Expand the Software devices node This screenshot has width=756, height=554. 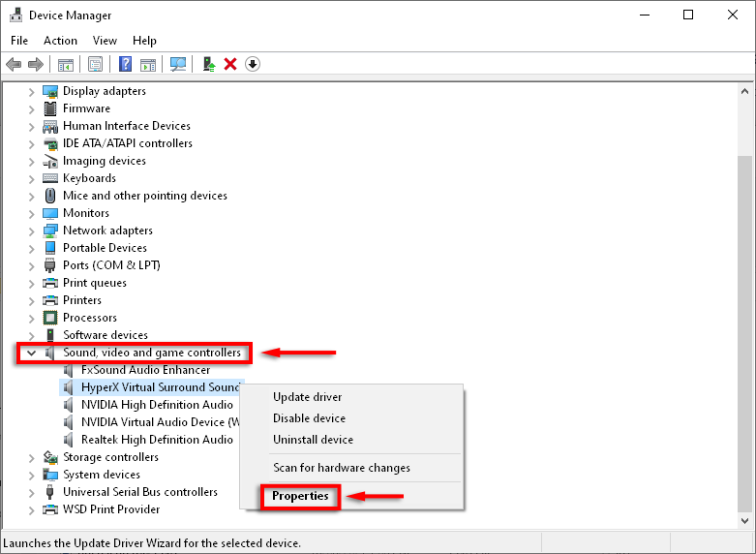pyautogui.click(x=32, y=335)
